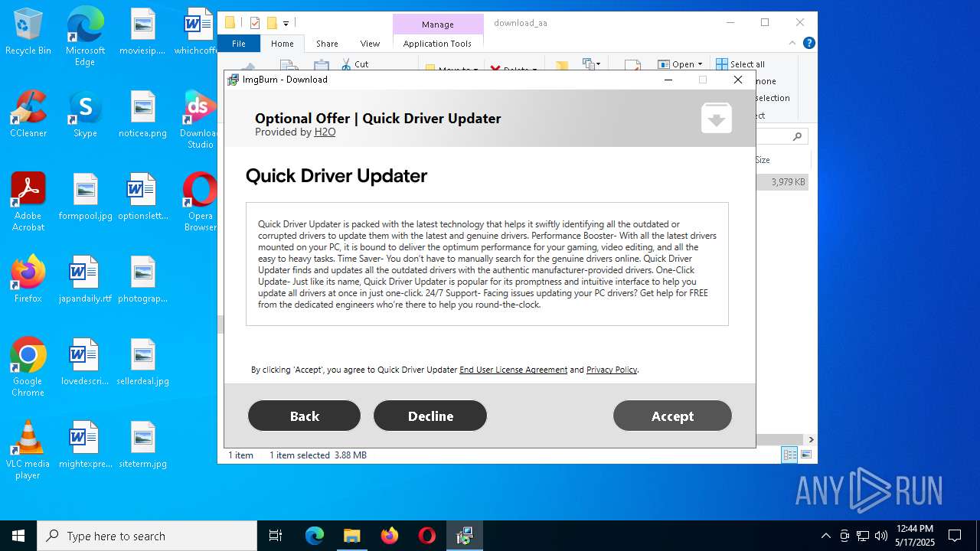The width and height of the screenshot is (980, 551).
Task: Open VLC media player desktop shortcut
Action: click(28, 450)
